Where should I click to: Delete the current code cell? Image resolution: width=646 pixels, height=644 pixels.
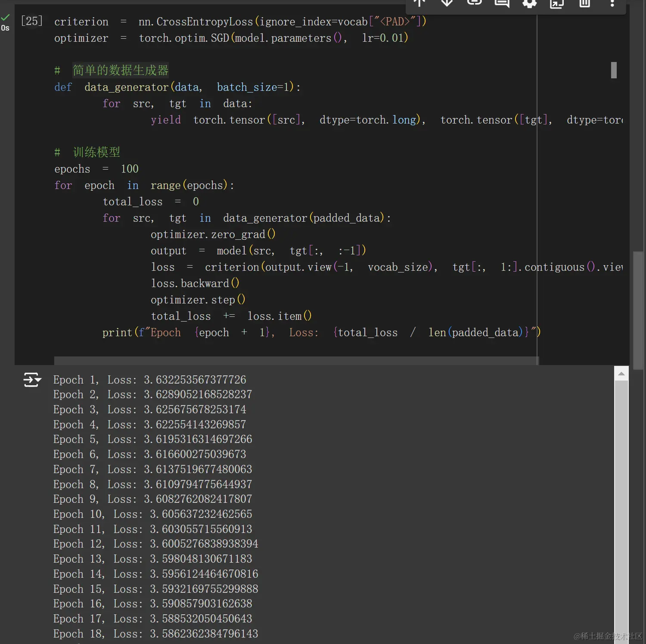pos(584,3)
